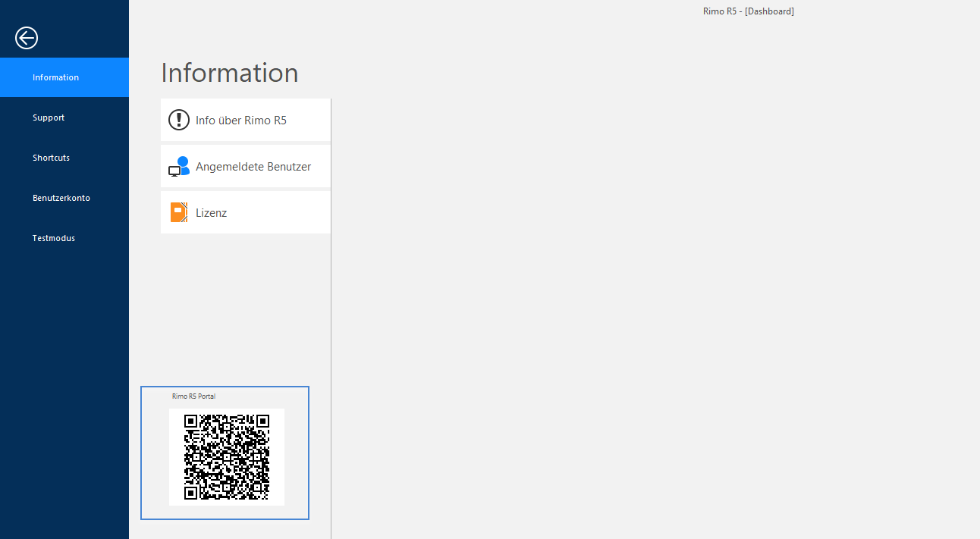
Task: Click the exclamation mark info icon
Action: coord(179,120)
